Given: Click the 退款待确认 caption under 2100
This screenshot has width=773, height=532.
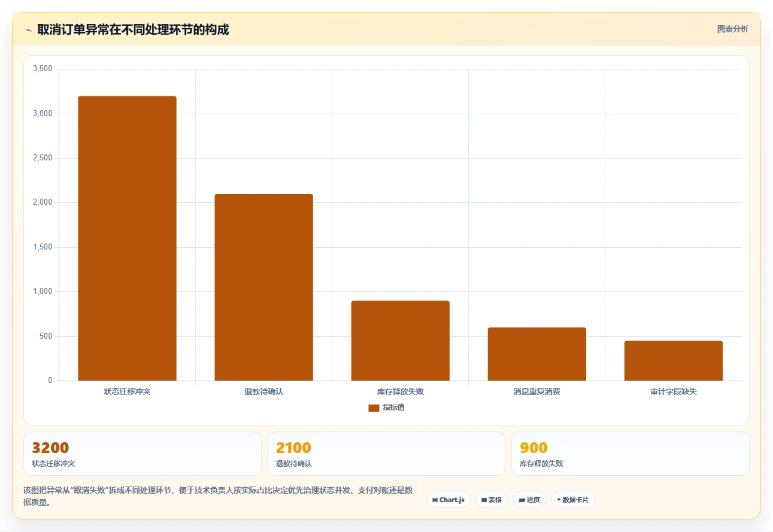Looking at the screenshot, I should [293, 464].
